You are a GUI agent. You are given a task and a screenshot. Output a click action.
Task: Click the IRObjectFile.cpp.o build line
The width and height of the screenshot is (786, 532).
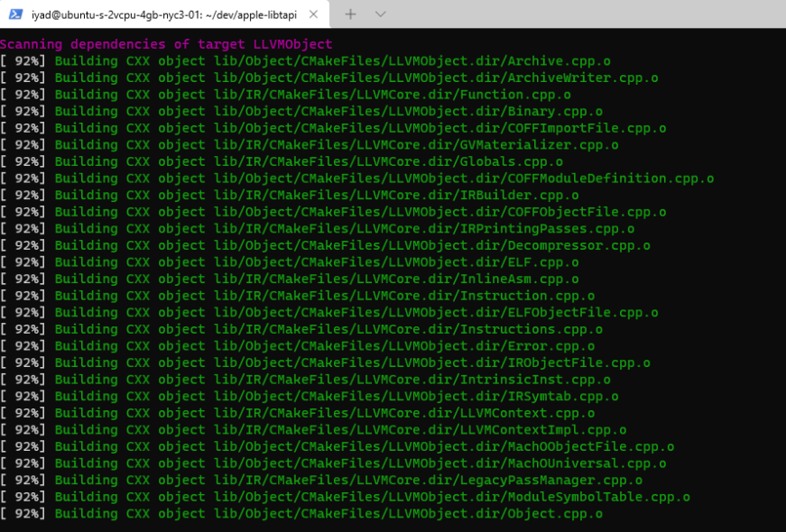point(326,363)
